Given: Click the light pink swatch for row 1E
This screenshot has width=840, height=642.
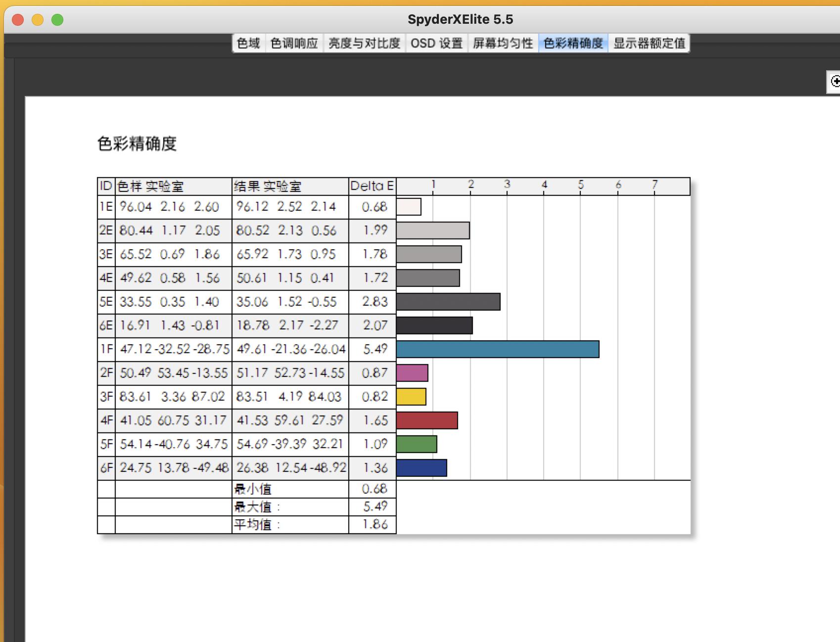Looking at the screenshot, I should (409, 207).
